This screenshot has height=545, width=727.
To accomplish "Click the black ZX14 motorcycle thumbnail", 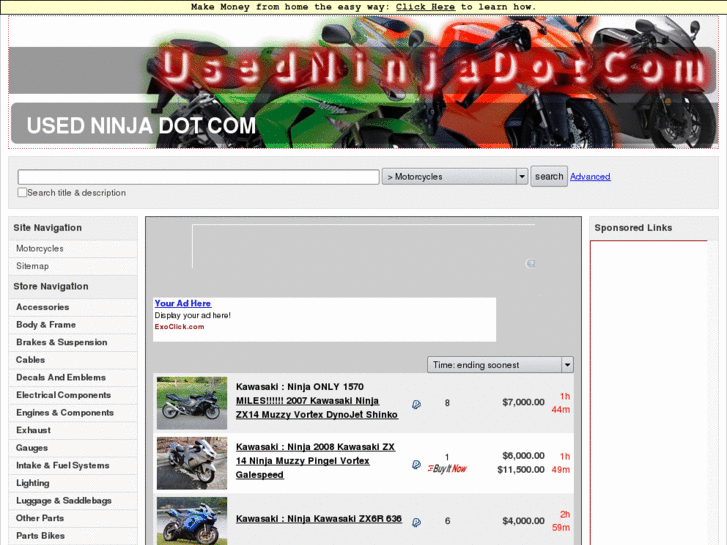I will click(192, 403).
